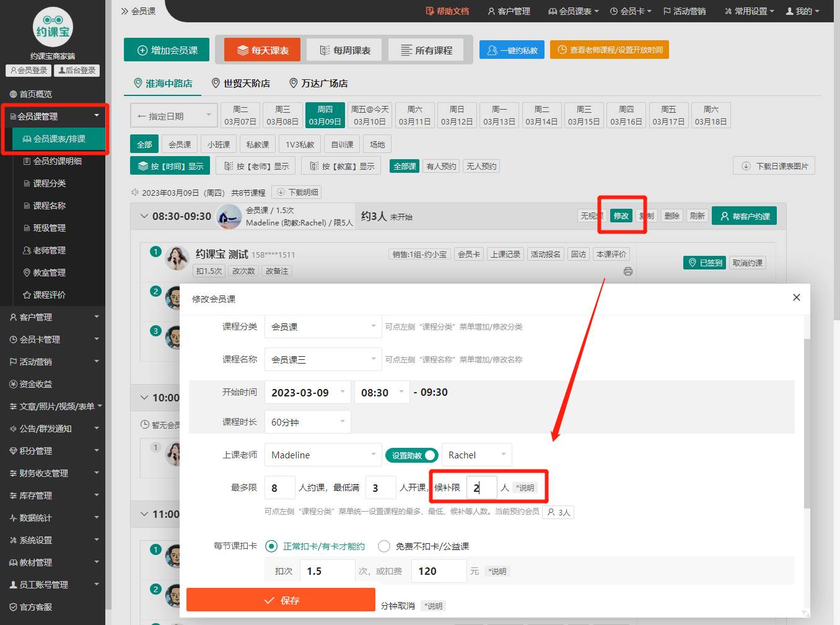Open the 会员卡 top dropdown menu
This screenshot has width=840, height=625.
point(631,11)
